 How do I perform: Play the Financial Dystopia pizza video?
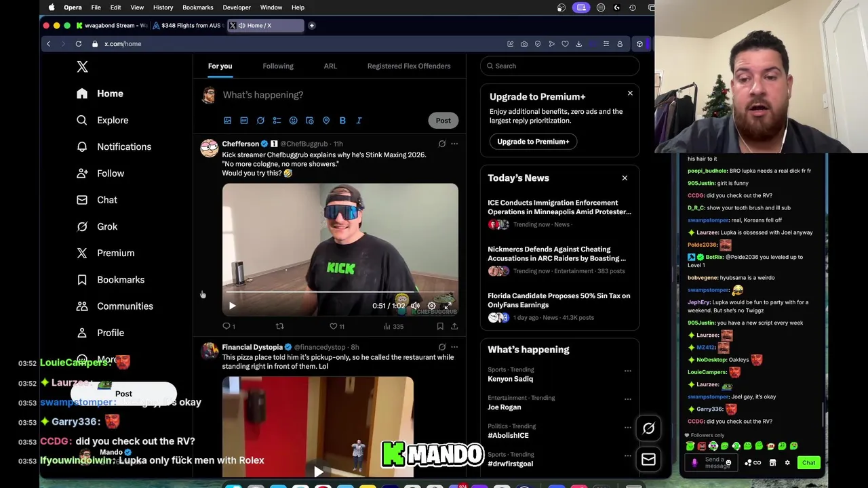pyautogui.click(x=318, y=471)
